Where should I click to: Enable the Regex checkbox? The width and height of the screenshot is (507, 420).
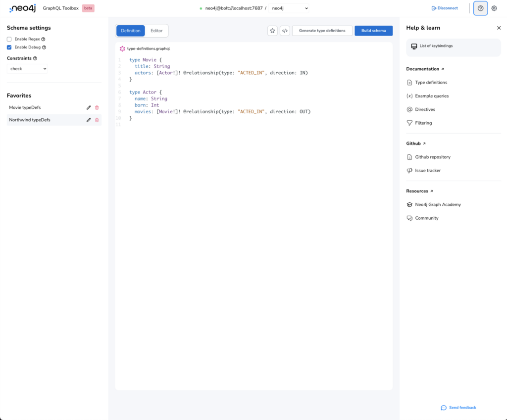9,39
